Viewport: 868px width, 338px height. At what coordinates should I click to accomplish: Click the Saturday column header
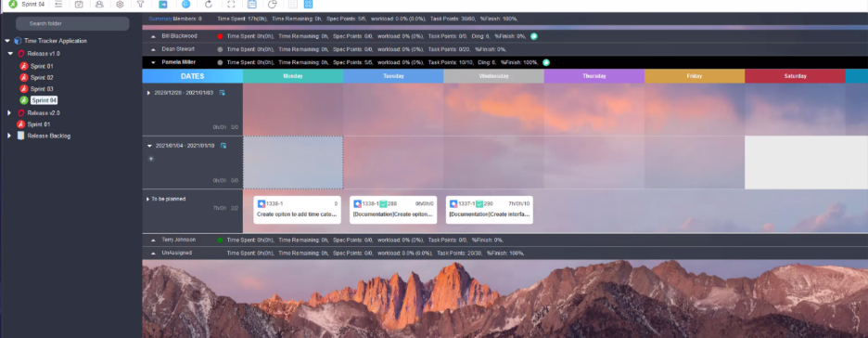pos(795,76)
